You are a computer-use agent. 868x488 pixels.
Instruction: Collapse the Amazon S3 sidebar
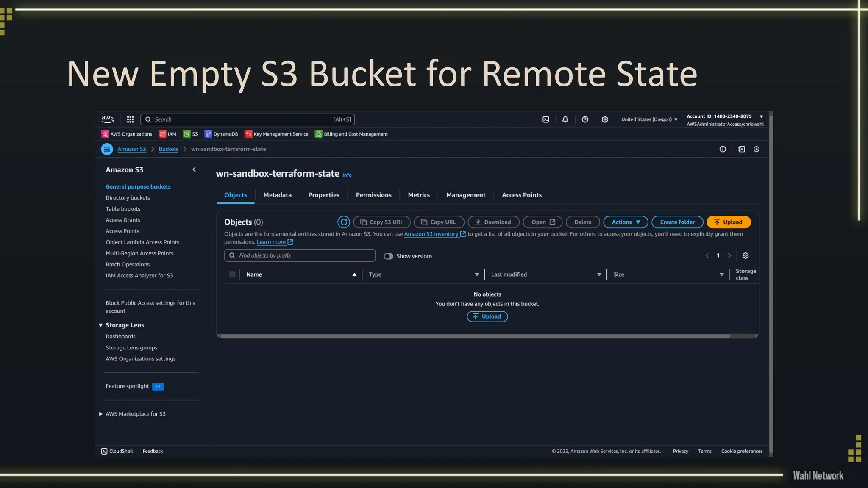pyautogui.click(x=194, y=169)
